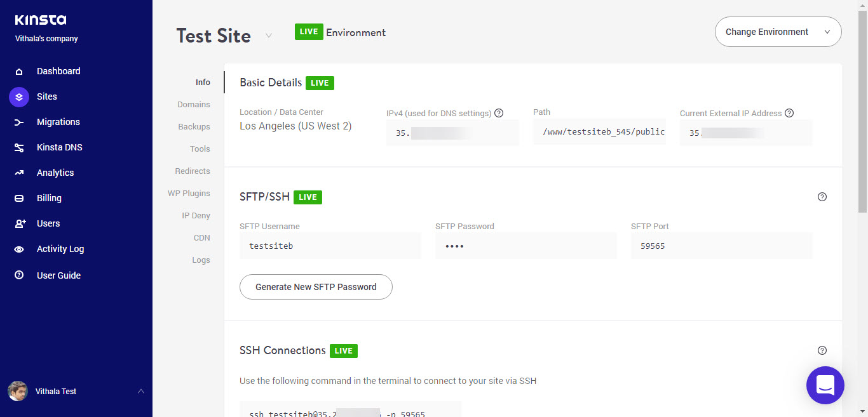
Task: Open User Guide link
Action: [58, 275]
